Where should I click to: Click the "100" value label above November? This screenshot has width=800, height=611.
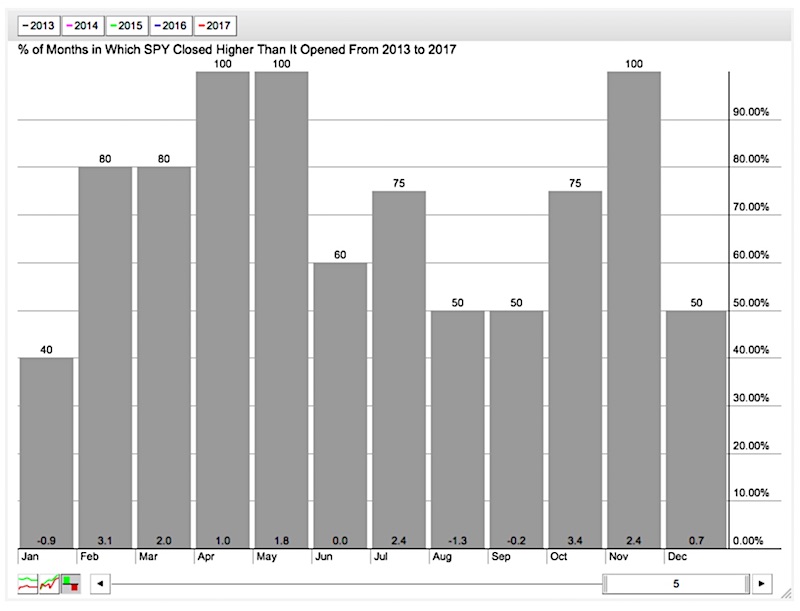[x=634, y=64]
